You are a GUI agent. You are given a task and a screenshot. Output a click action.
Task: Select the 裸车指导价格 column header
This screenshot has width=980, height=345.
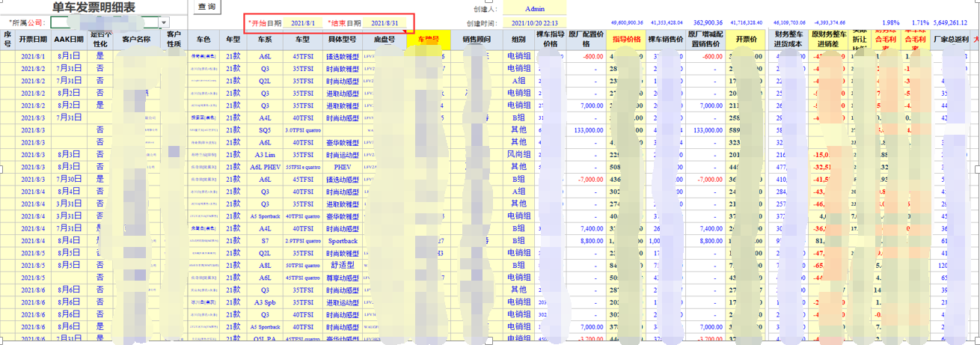550,40
